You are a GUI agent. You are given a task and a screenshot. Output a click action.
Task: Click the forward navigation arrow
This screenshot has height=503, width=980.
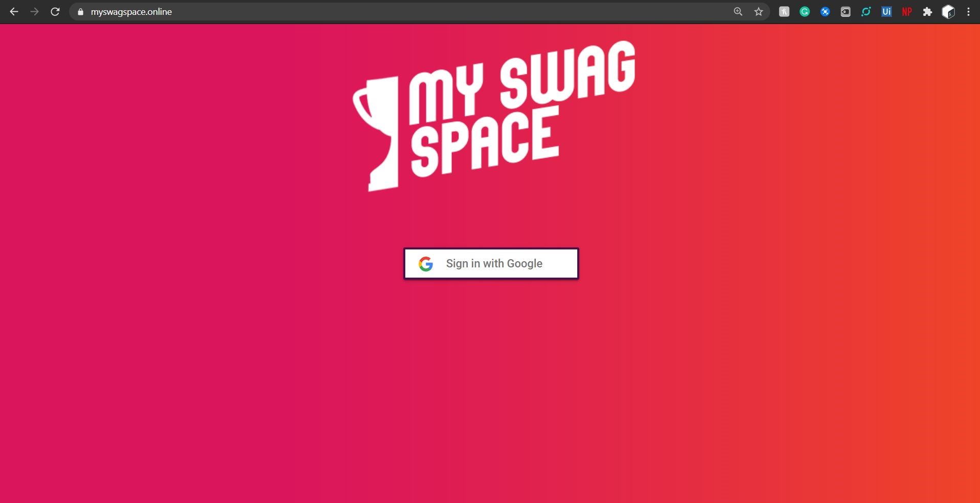click(34, 11)
